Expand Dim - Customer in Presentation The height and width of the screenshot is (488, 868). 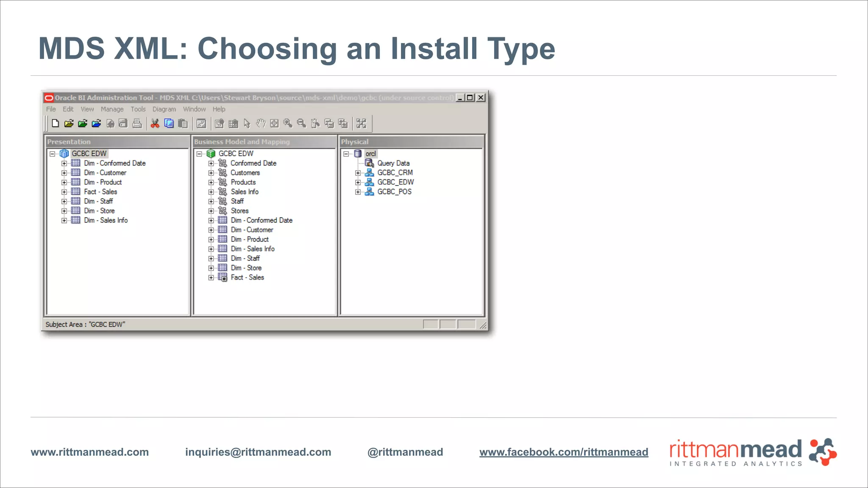point(64,173)
